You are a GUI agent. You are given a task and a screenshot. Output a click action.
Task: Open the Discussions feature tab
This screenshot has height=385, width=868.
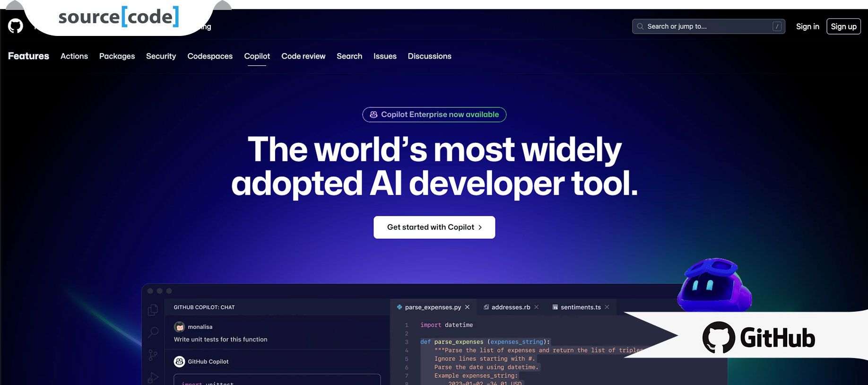pos(429,56)
